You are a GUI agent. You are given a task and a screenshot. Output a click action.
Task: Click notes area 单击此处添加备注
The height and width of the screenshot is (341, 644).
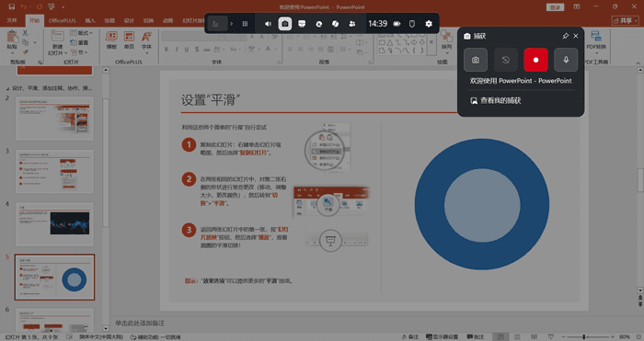pyautogui.click(x=140, y=324)
